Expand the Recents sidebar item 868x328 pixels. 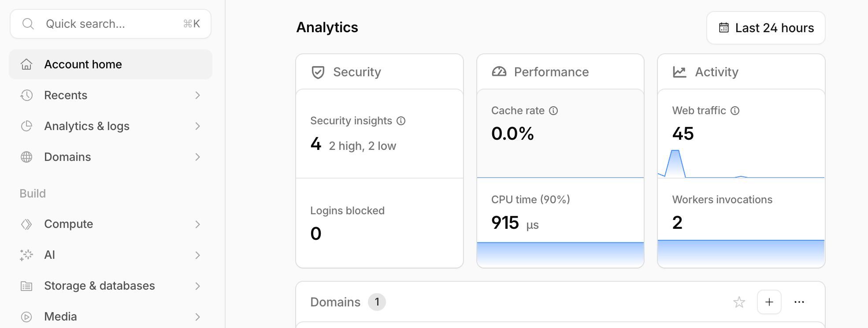pyautogui.click(x=197, y=95)
